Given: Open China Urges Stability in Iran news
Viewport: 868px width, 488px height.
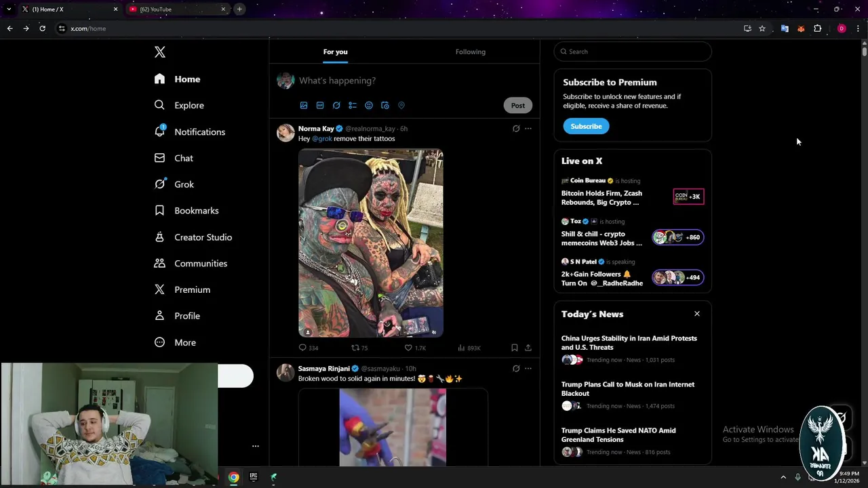Looking at the screenshot, I should [633, 349].
